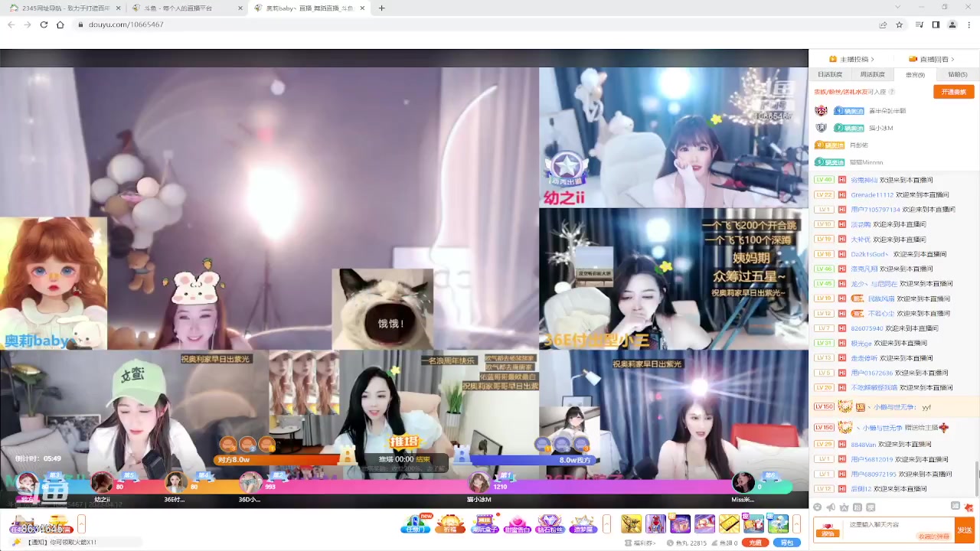The width and height of the screenshot is (980, 551).
Task: Open the emoji picker in chat bar
Action: (818, 507)
